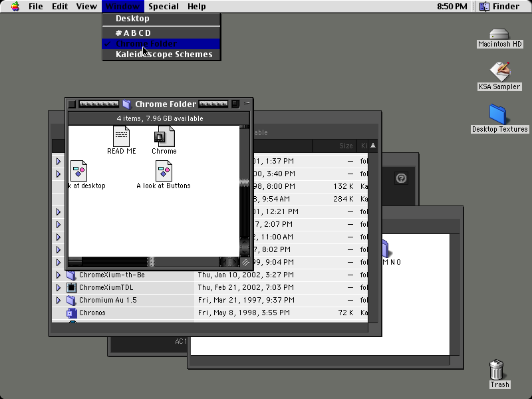Image resolution: width=532 pixels, height=399 pixels.
Task: Select the Chrome scheme file icon
Action: (x=164, y=136)
